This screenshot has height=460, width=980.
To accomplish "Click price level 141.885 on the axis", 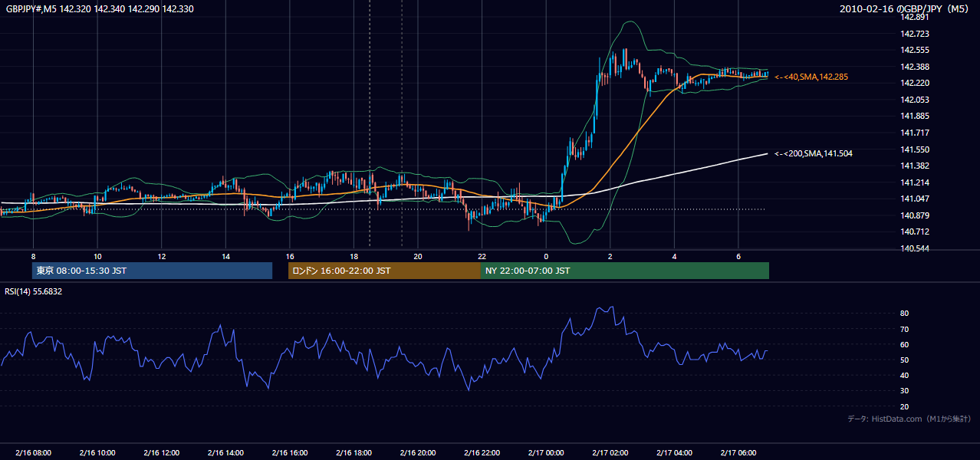I will click(x=914, y=116).
